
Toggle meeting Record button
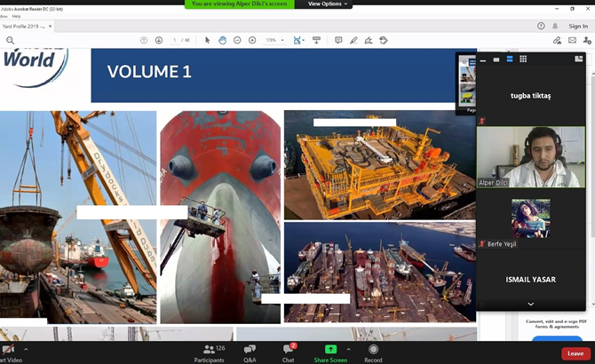tap(373, 352)
